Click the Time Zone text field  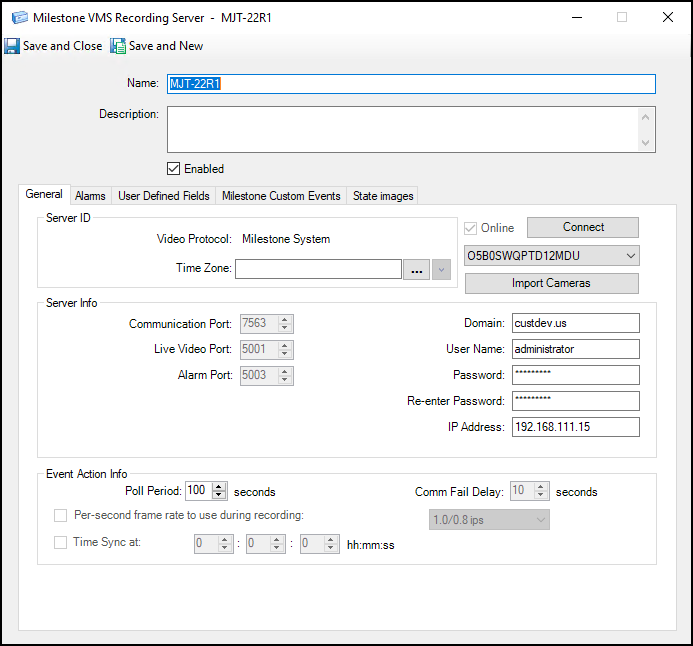[318, 269]
